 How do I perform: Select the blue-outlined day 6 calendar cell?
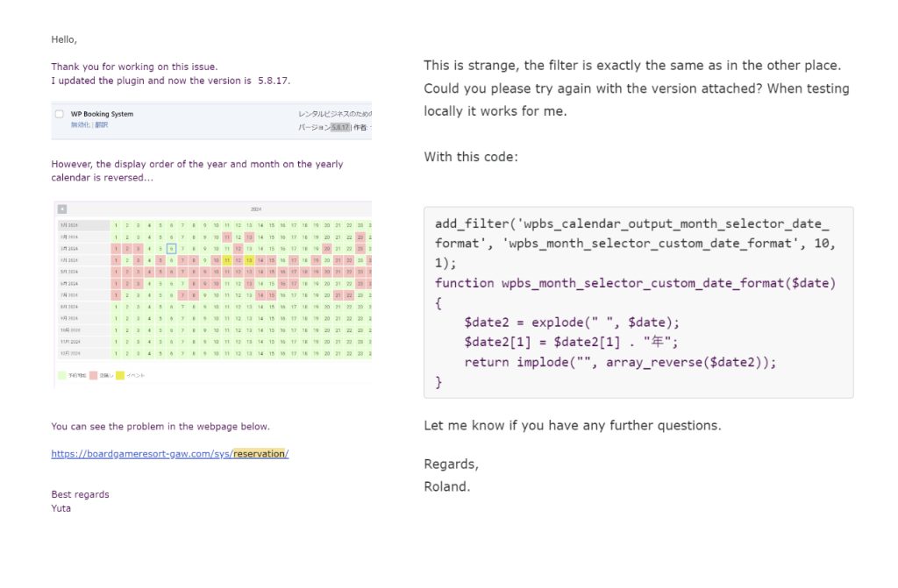tap(172, 248)
